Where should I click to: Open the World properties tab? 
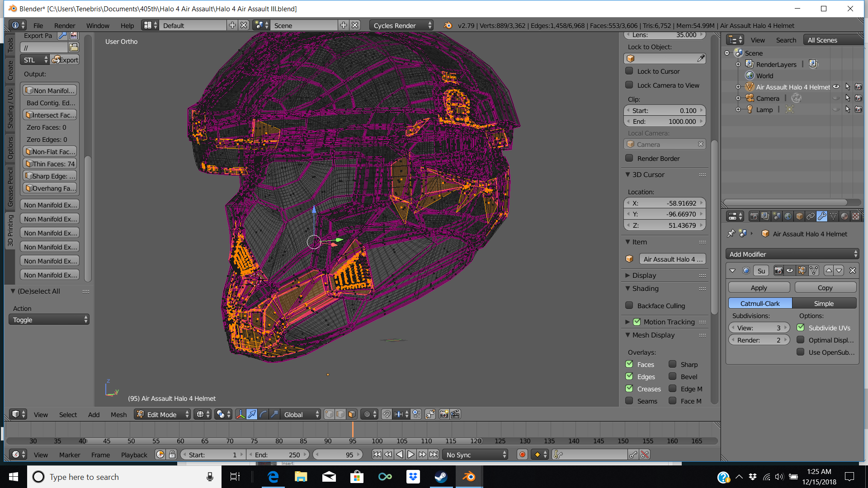(788, 216)
